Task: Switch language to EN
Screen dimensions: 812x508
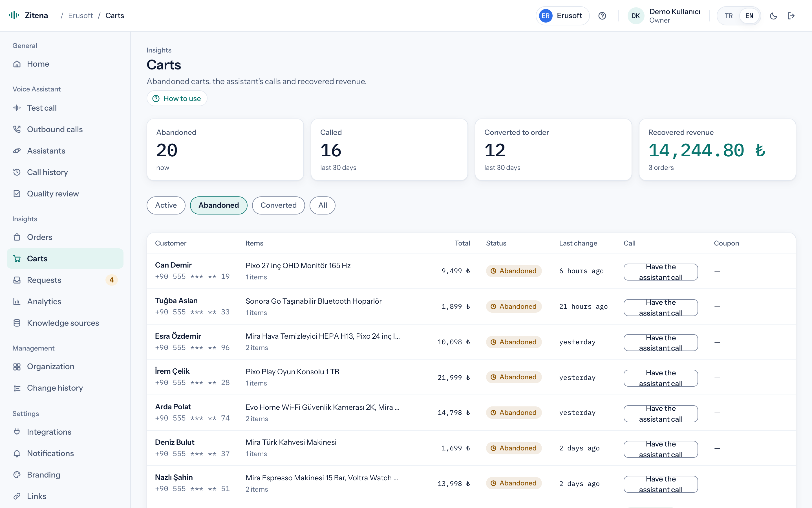Action: [749, 16]
